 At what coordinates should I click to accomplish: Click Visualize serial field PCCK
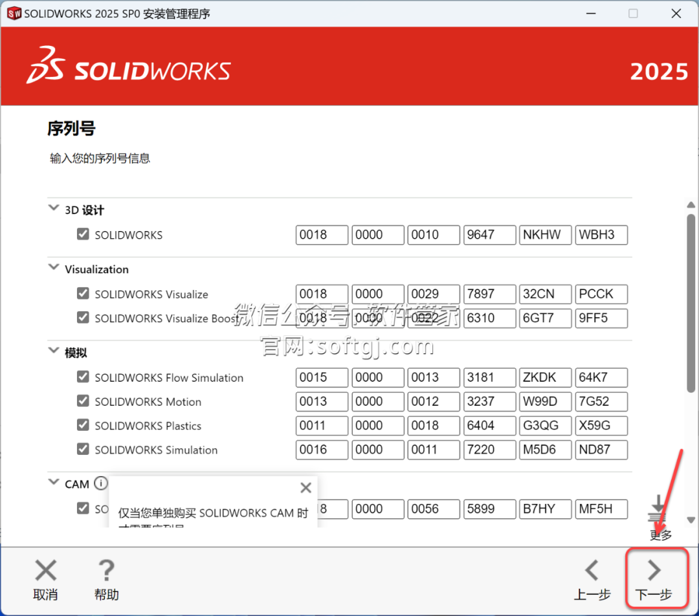pyautogui.click(x=601, y=294)
